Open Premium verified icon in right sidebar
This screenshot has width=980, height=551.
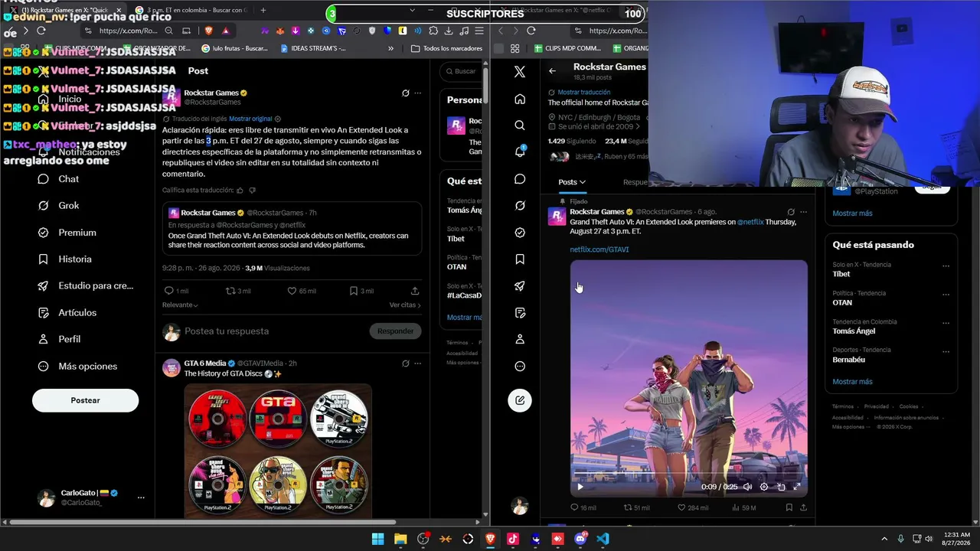(520, 233)
